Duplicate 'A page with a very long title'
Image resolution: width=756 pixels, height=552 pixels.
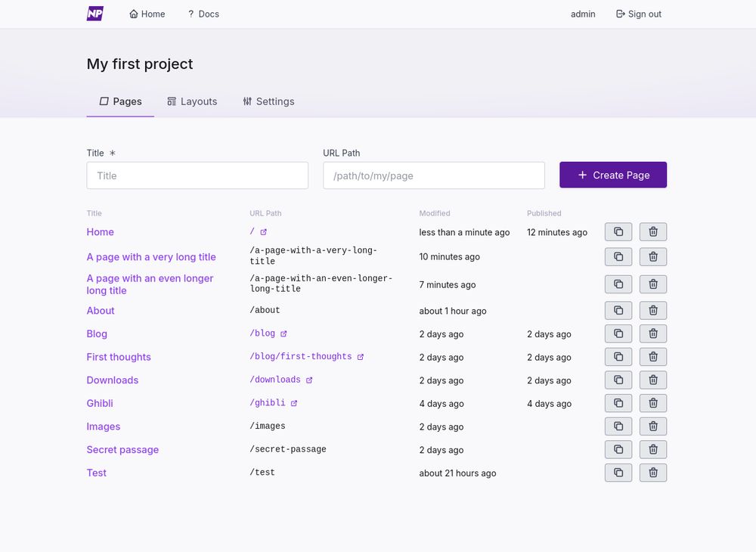(x=618, y=256)
